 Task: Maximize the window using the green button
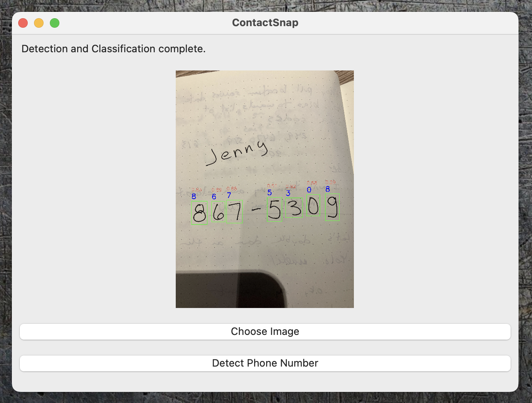[55, 23]
